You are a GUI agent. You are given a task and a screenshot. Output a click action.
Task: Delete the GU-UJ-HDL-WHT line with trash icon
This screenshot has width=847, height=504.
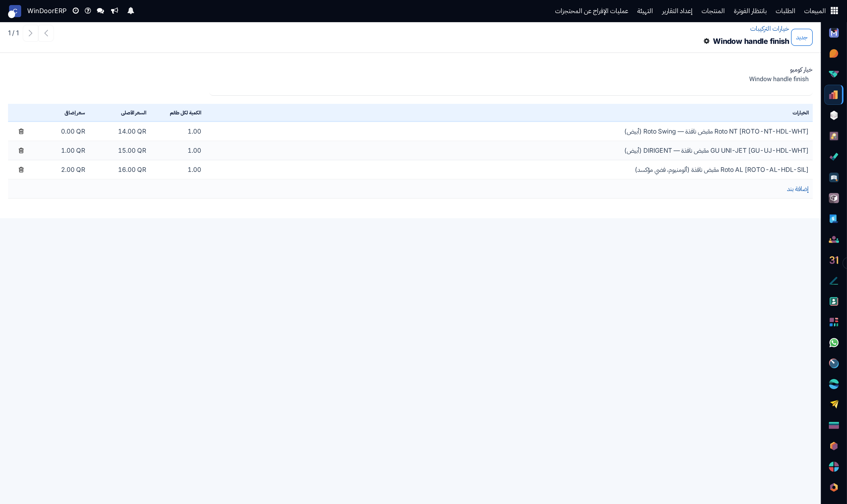click(x=21, y=150)
